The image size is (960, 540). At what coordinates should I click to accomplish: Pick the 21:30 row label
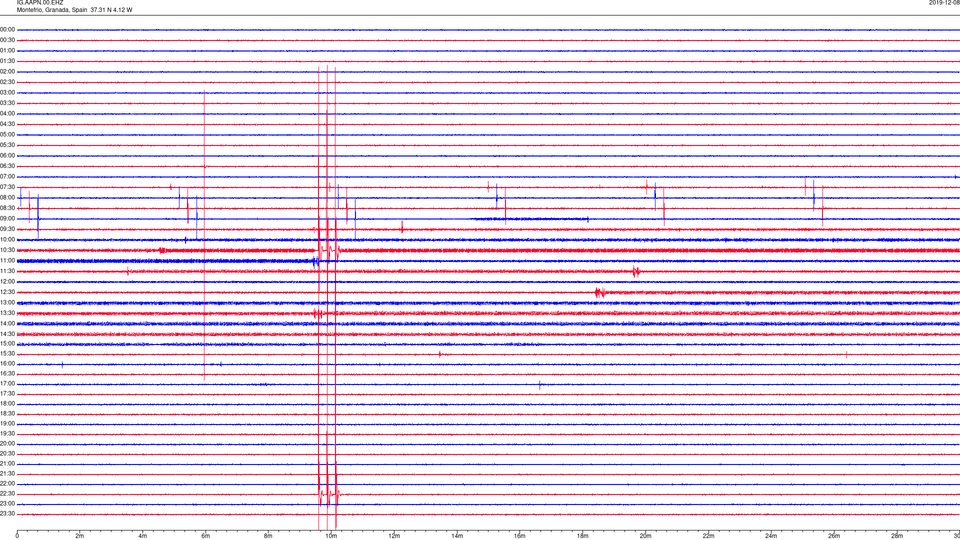(x=7, y=474)
